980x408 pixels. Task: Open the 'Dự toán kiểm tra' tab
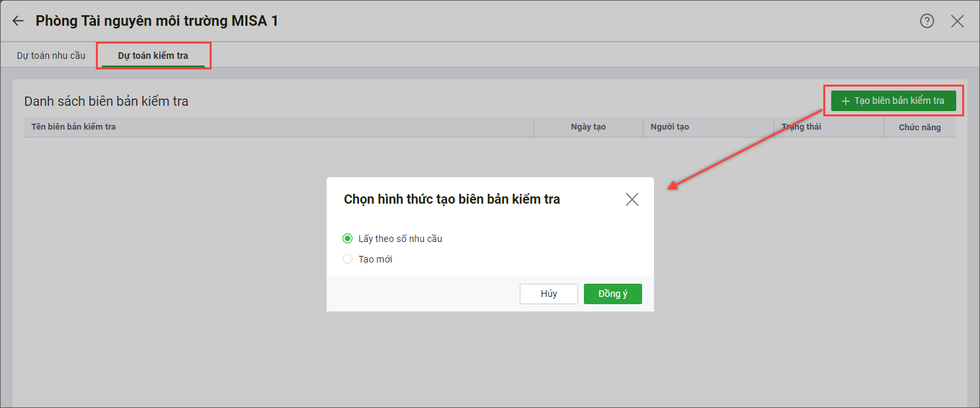coord(153,56)
